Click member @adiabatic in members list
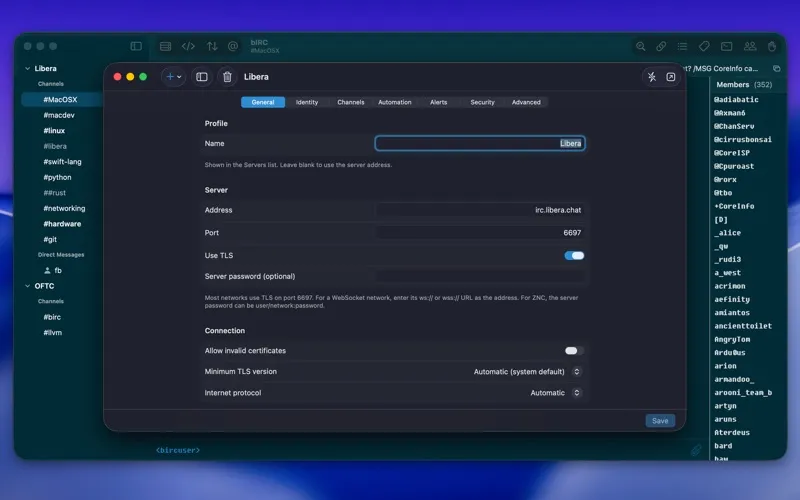 point(736,99)
